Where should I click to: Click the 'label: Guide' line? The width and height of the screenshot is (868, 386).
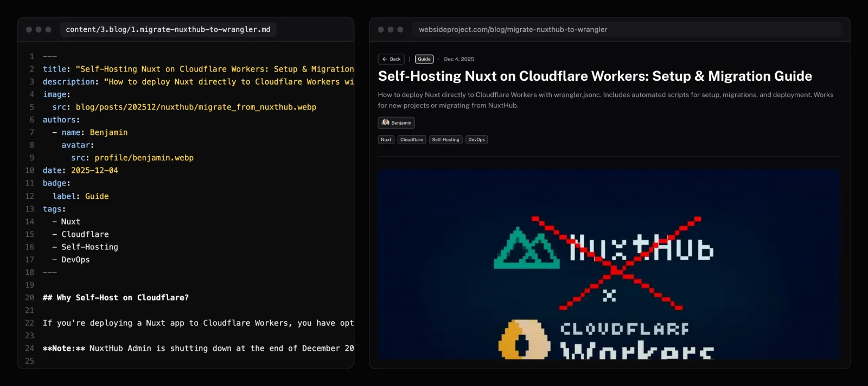pos(81,196)
